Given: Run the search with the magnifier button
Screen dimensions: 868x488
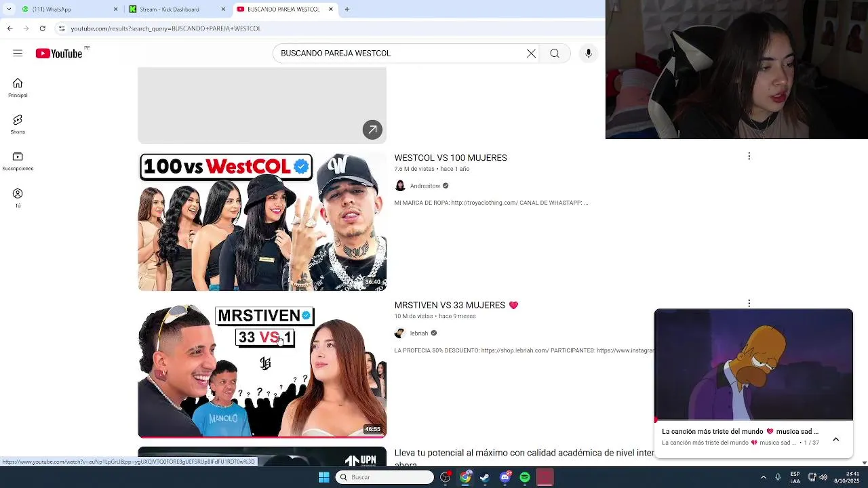Looking at the screenshot, I should (555, 54).
